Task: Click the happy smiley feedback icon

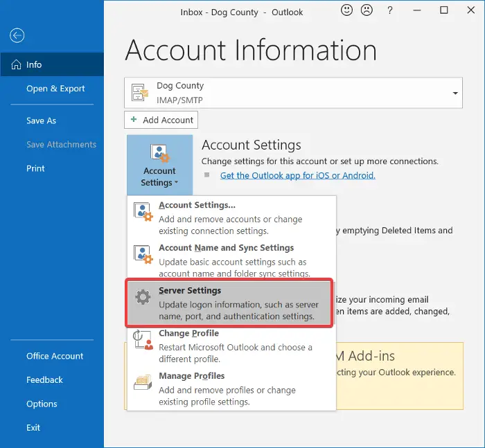Action: pos(346,10)
